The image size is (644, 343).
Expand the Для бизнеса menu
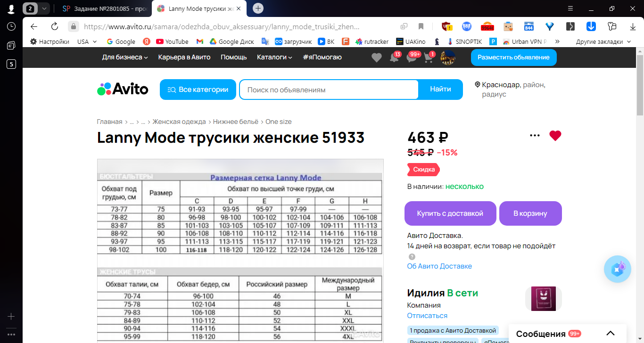click(x=125, y=57)
